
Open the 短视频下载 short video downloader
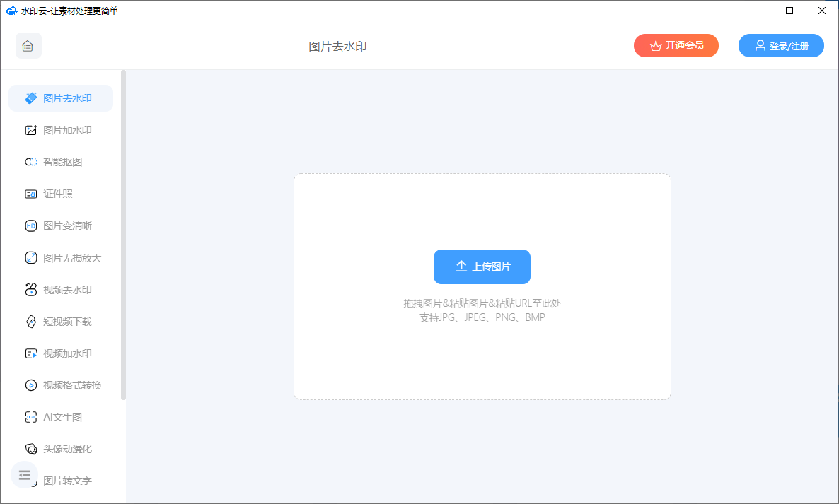coord(61,321)
